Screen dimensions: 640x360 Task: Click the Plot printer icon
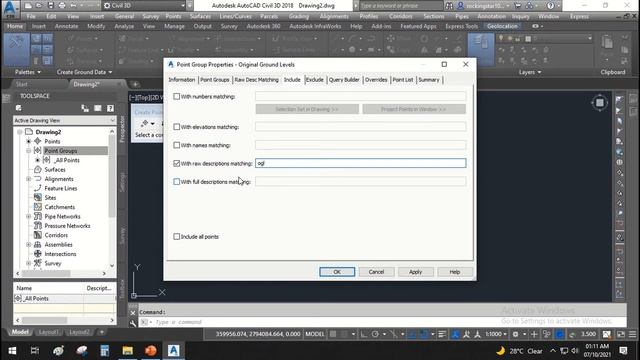point(62,6)
